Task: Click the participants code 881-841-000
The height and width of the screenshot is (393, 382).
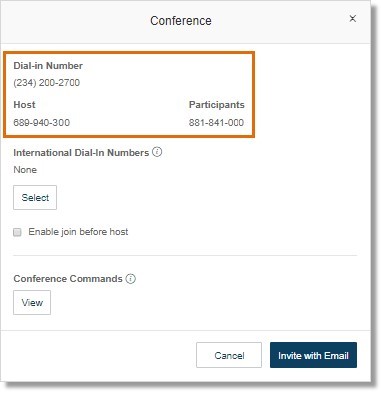Action: click(x=216, y=122)
